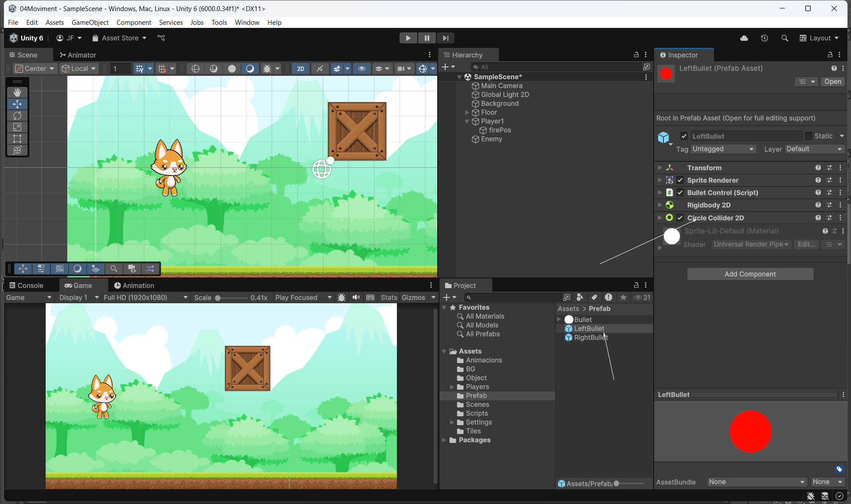Open the Undo History icon
Viewport: 851px width, 504px height.
click(764, 38)
